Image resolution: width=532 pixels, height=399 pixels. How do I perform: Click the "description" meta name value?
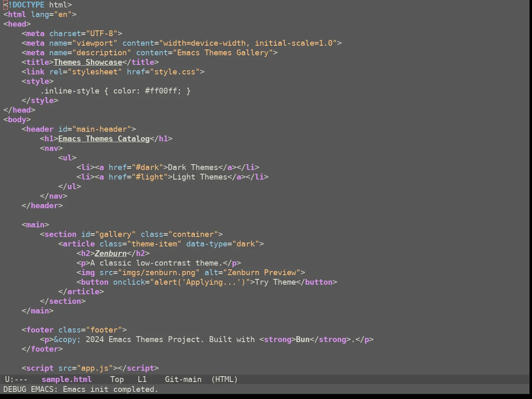(102, 53)
